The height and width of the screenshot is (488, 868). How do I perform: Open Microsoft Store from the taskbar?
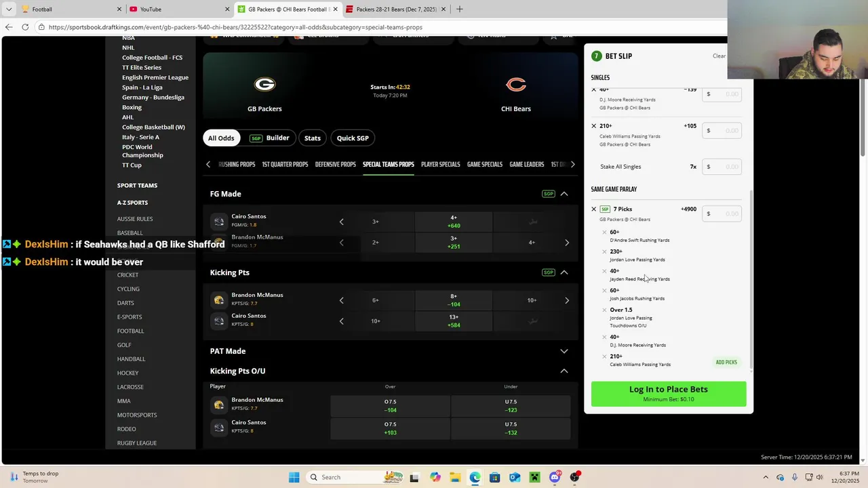coord(495,477)
